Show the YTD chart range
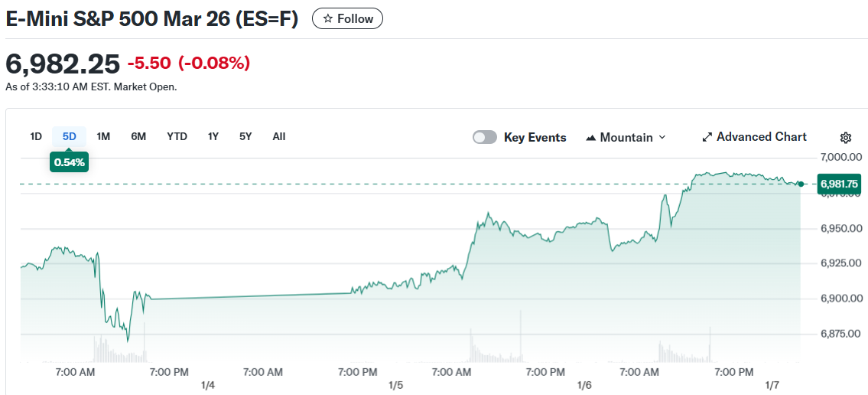868x395 pixels. (177, 137)
